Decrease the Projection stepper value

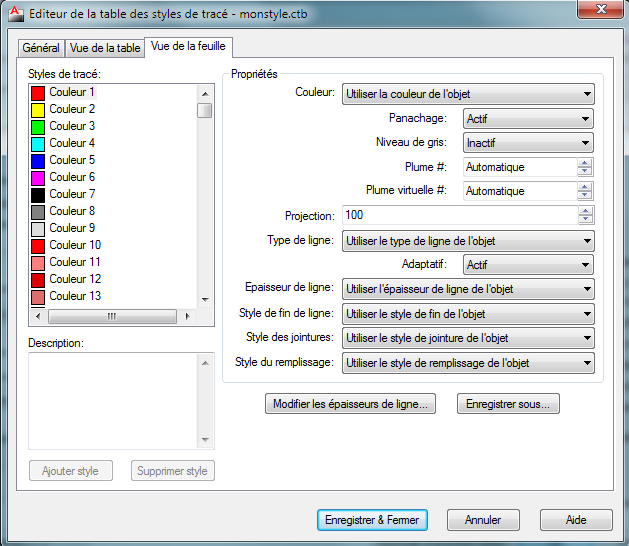pyautogui.click(x=585, y=220)
